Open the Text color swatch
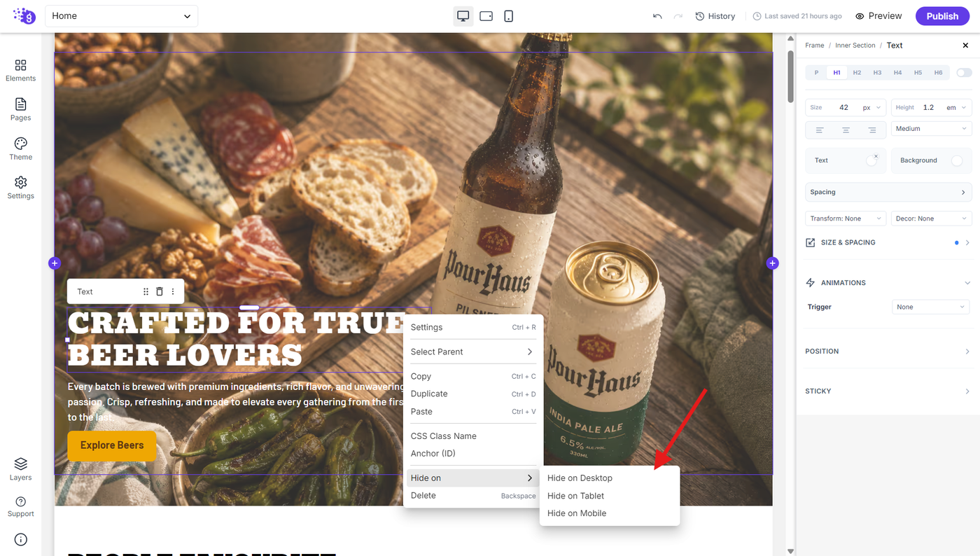 [871, 160]
